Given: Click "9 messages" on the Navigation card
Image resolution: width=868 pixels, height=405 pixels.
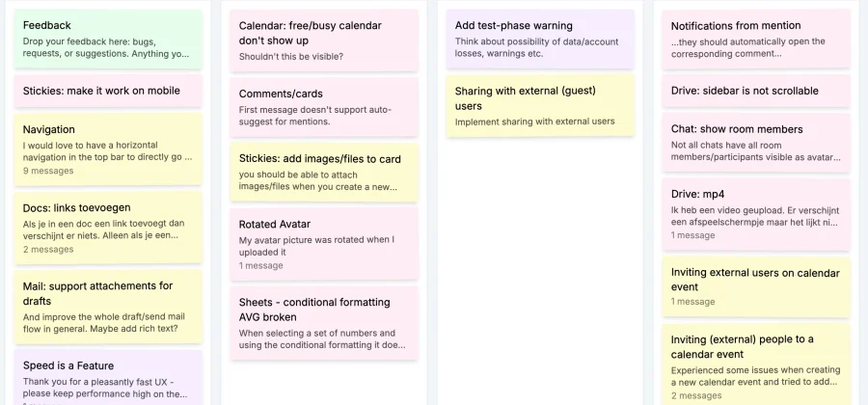Looking at the screenshot, I should point(48,171).
